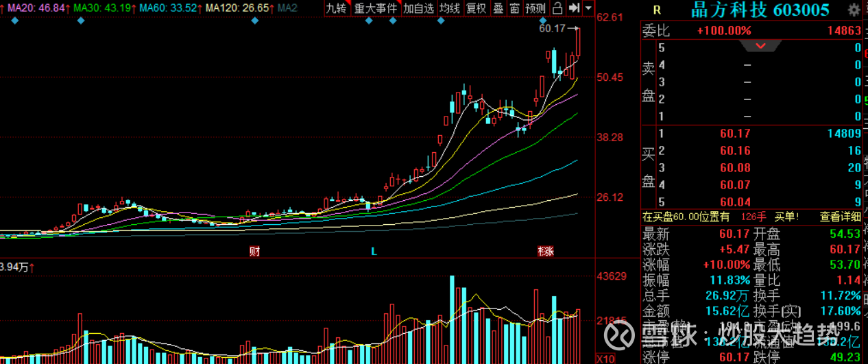Click the red 涨 marker on chart
The height and width of the screenshot is (364, 868).
[546, 252]
